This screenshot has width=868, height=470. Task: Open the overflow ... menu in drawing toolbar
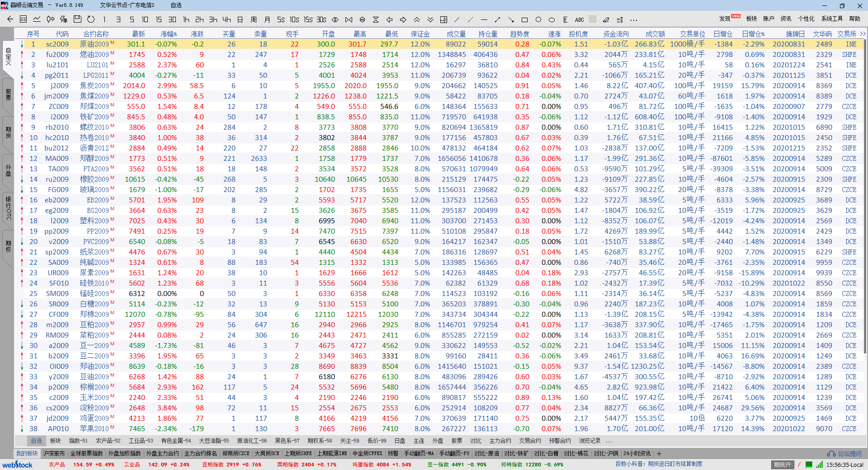(x=633, y=19)
